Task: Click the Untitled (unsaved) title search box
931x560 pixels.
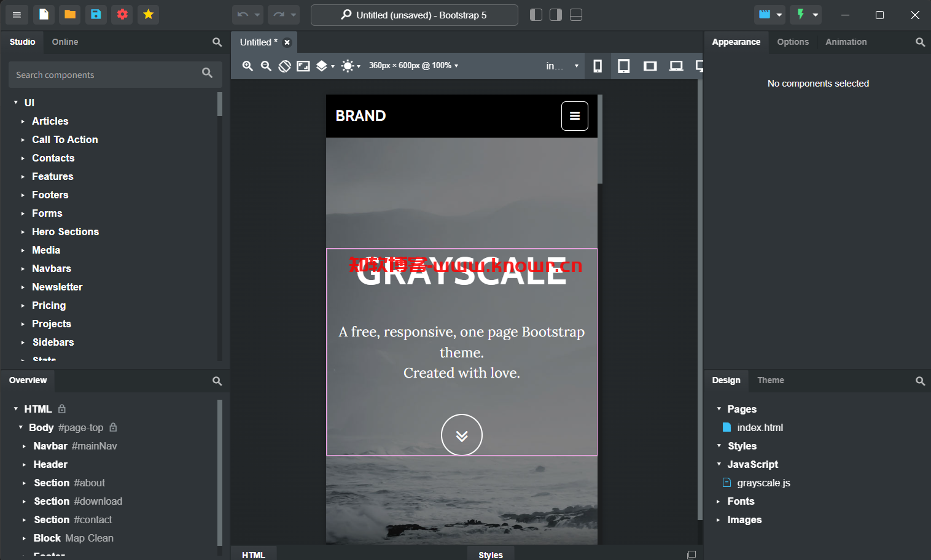Action: tap(414, 15)
